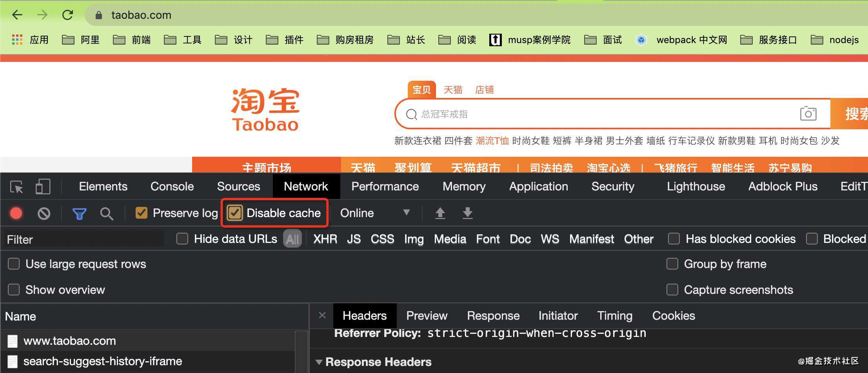The width and height of the screenshot is (868, 373).
Task: Click the browser forward arrow
Action: (42, 15)
